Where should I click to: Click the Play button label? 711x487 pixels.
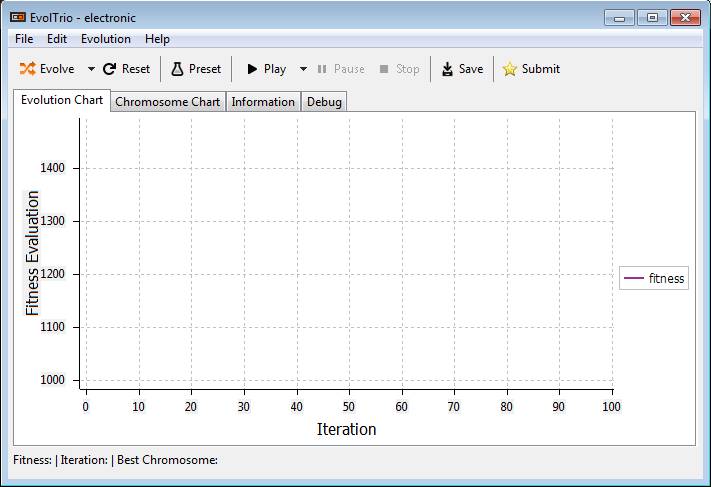pyautogui.click(x=275, y=69)
